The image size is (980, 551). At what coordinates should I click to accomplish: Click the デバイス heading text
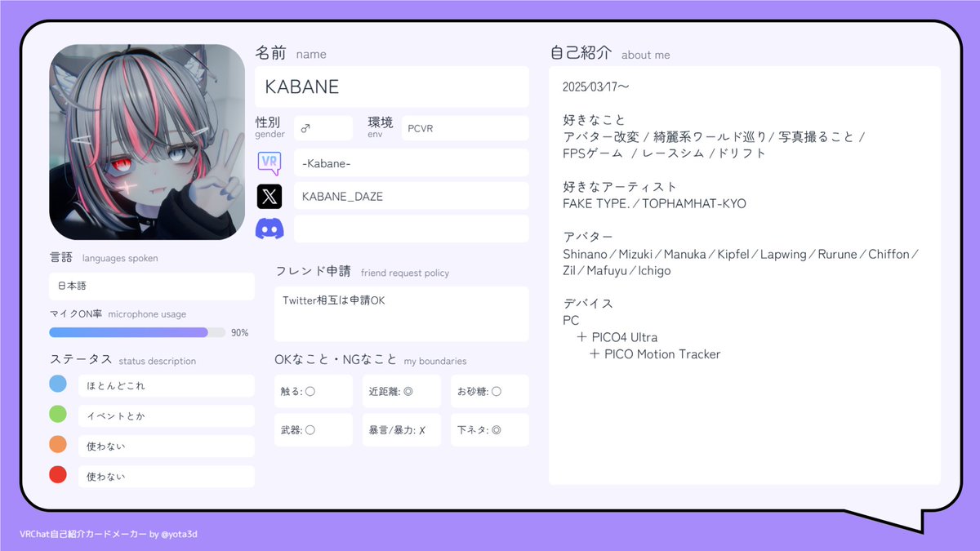click(588, 304)
